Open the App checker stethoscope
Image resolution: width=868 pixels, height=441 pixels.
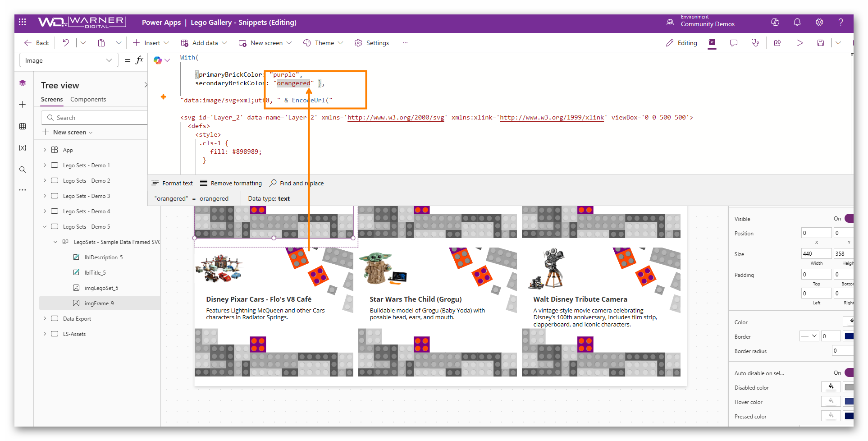click(x=755, y=43)
